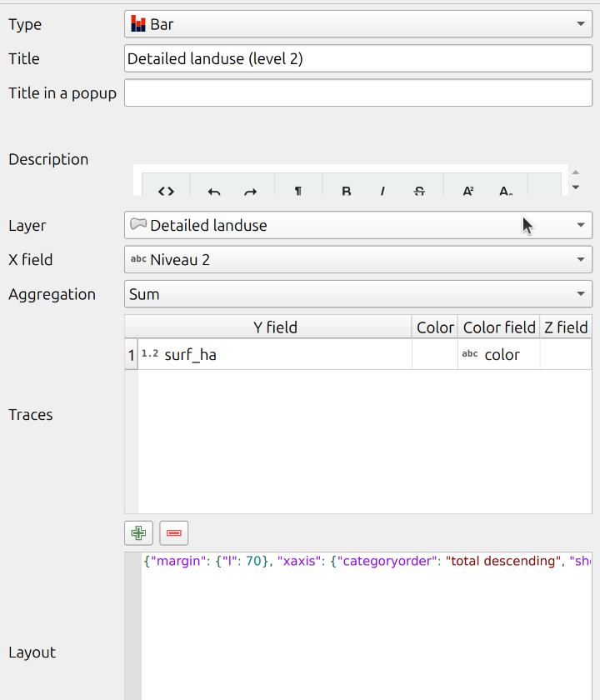600x700 pixels.
Task: Open the X field dropdown showing Niveau 2
Action: [358, 259]
